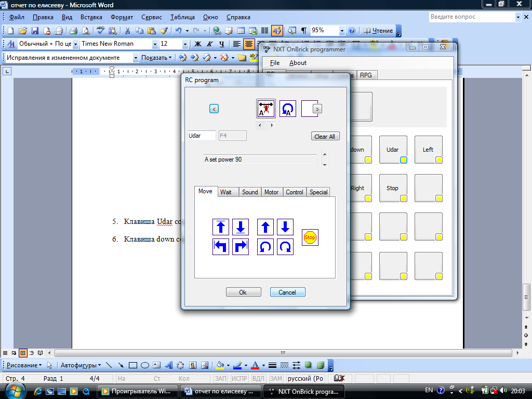
Task: Select the backward-to-bar limited move icon
Action: coord(241,227)
